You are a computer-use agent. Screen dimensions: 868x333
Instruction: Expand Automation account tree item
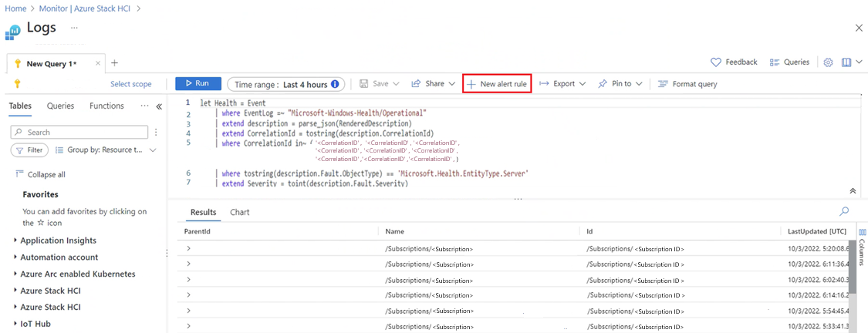(15, 257)
